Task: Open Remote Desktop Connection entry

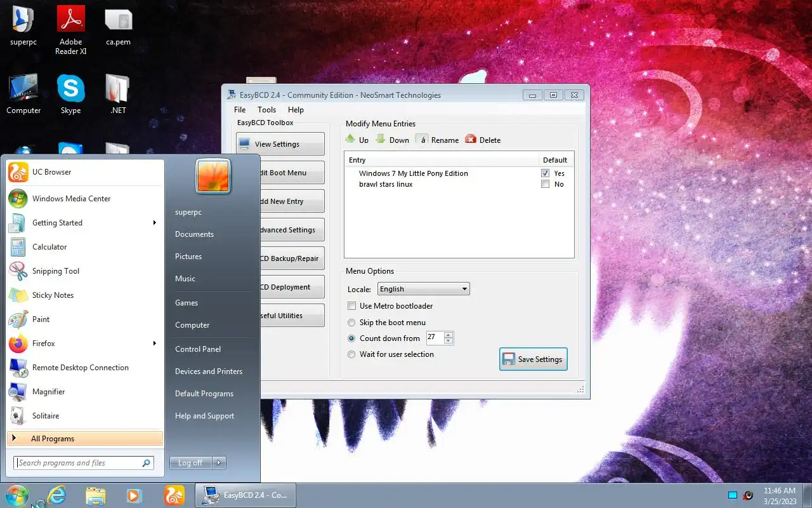Action: (84, 368)
